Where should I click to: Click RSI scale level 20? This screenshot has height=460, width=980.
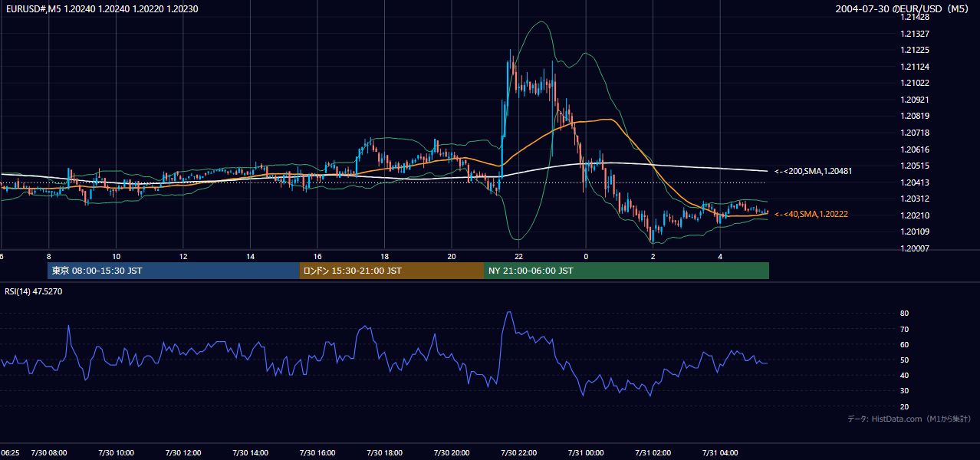[905, 406]
